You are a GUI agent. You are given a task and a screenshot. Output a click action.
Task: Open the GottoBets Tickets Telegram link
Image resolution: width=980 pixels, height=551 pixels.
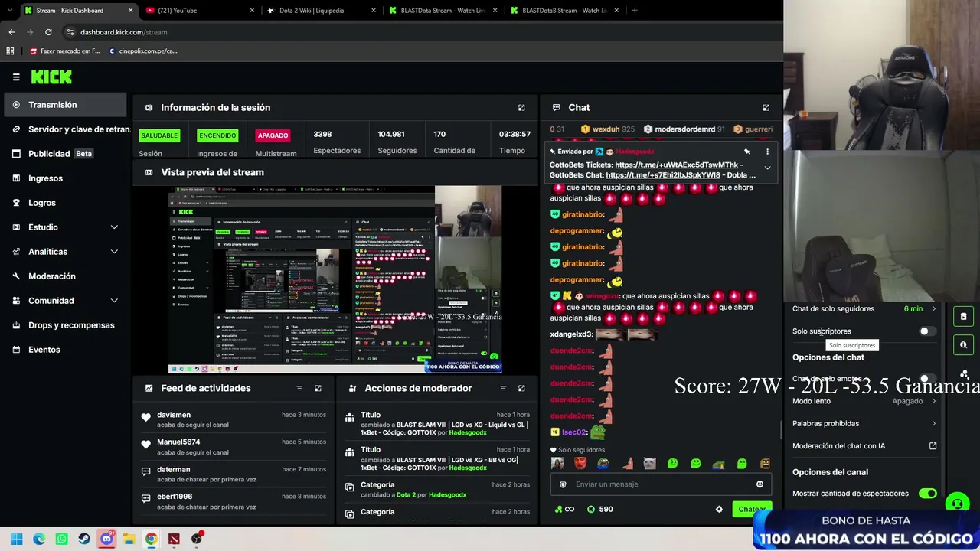tap(677, 165)
